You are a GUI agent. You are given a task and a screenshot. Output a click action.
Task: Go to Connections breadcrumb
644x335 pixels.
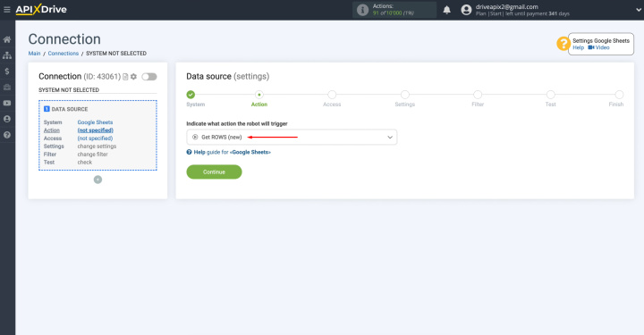[64, 54]
